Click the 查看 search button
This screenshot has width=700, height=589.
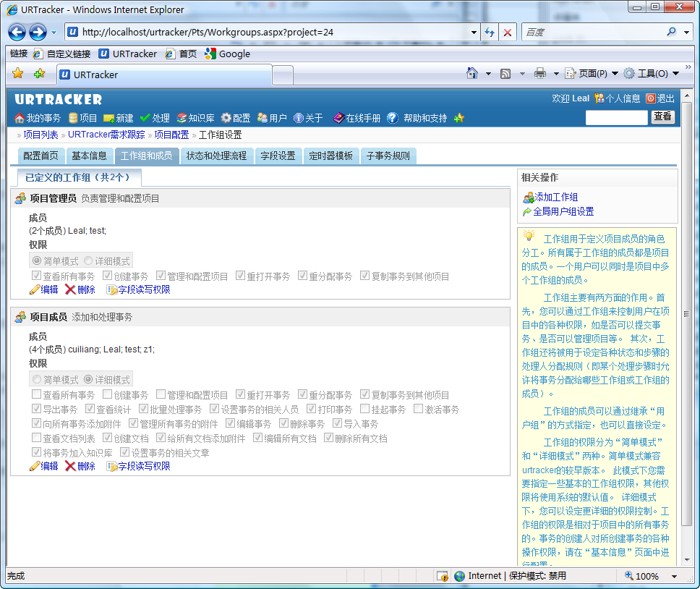coord(662,117)
